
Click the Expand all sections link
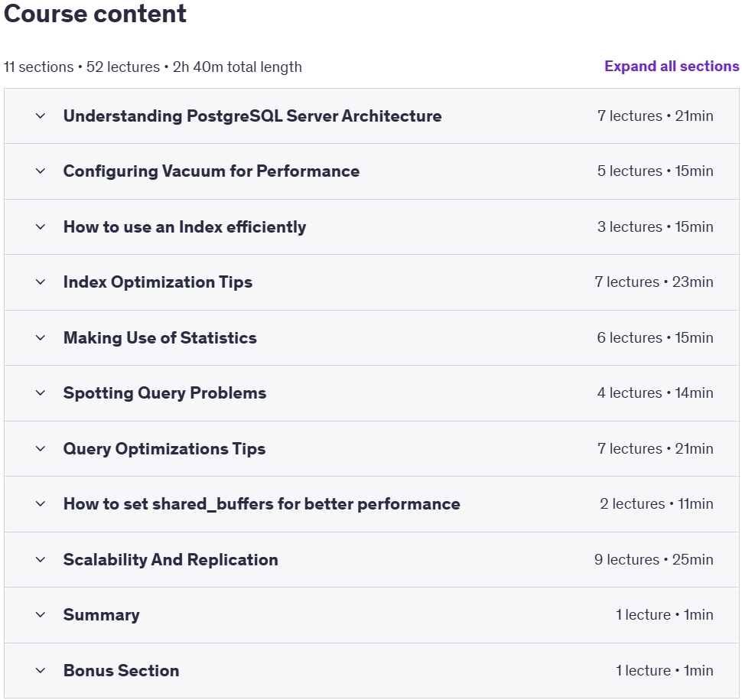[672, 67]
